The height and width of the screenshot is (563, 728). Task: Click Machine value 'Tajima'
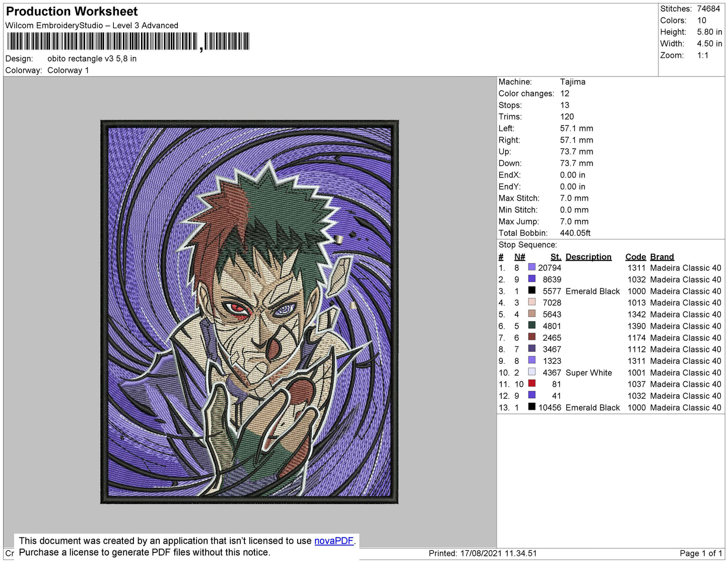(x=573, y=82)
